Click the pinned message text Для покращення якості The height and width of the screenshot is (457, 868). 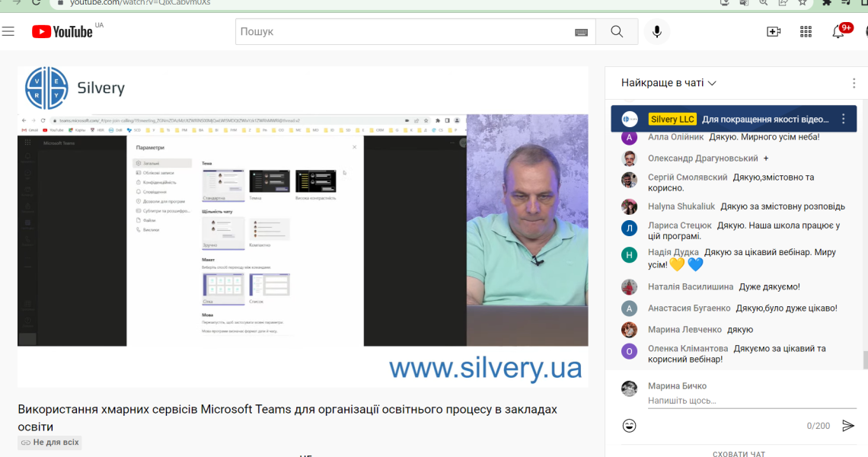tap(765, 119)
